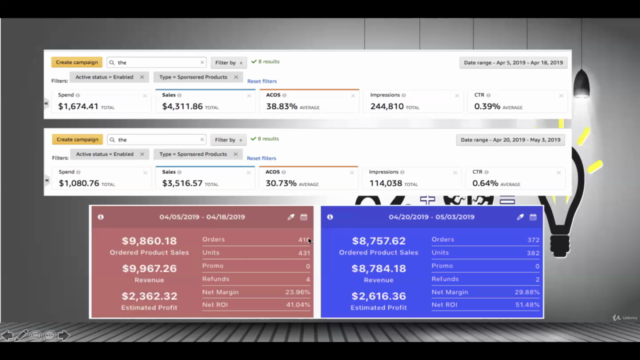Image resolution: width=640 pixels, height=360 pixels.
Task: Focus the search field in Apr 20 panel
Action: click(x=156, y=140)
